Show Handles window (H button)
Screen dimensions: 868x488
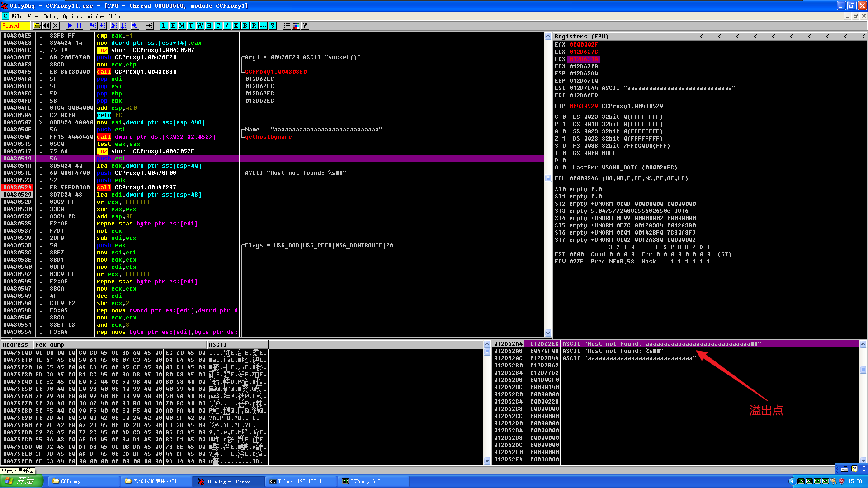click(209, 26)
